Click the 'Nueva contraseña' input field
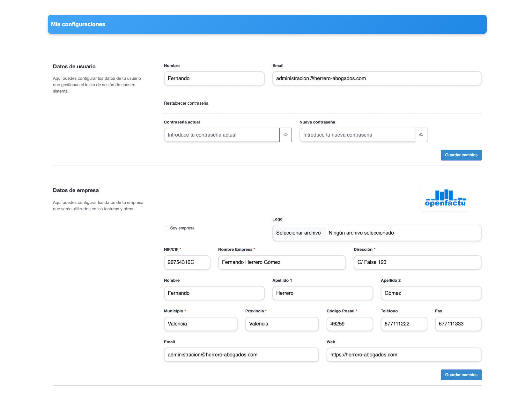The width and height of the screenshot is (532, 403). (357, 135)
